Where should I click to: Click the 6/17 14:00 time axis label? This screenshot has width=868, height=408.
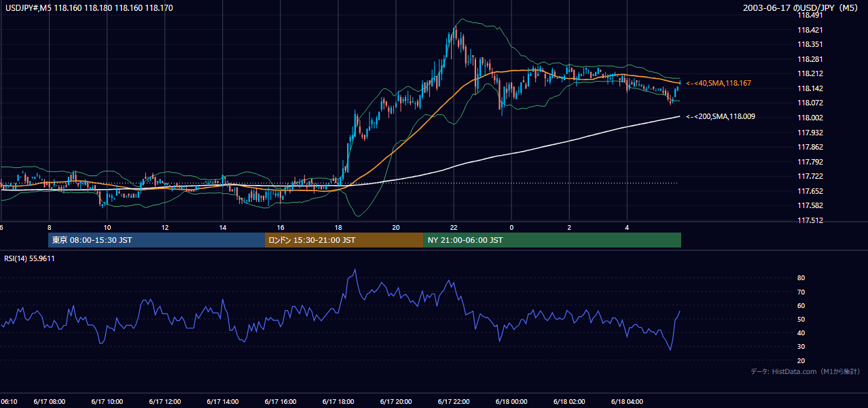tap(223, 401)
